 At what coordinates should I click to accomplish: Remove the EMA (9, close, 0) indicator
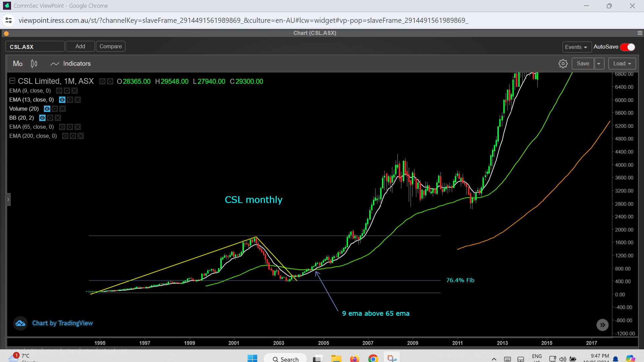pos(75,90)
